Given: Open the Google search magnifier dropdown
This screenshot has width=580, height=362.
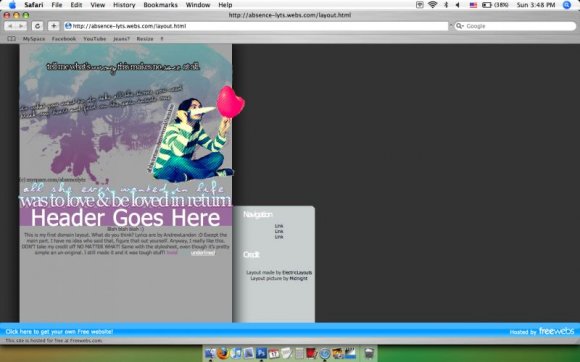Looking at the screenshot, I should pos(460,26).
